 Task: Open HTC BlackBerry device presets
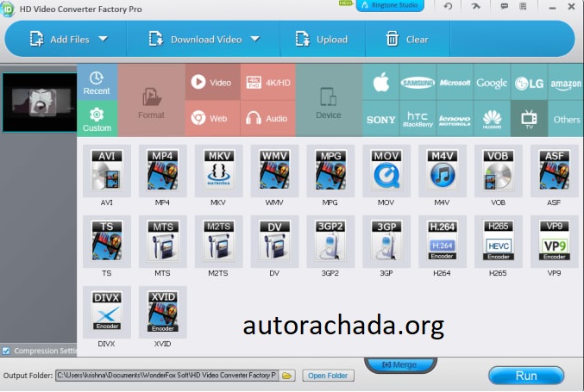coord(418,119)
